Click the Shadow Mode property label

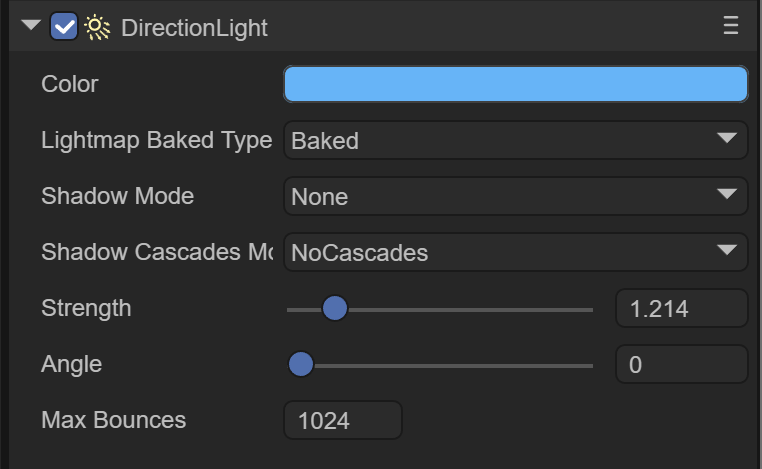click(117, 196)
